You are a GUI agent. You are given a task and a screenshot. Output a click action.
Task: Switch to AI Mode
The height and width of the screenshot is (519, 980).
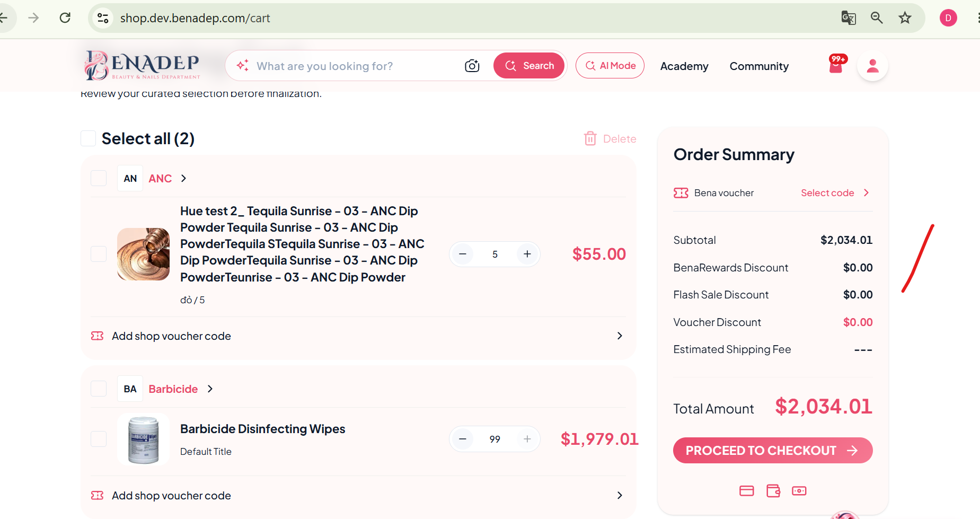pos(610,66)
